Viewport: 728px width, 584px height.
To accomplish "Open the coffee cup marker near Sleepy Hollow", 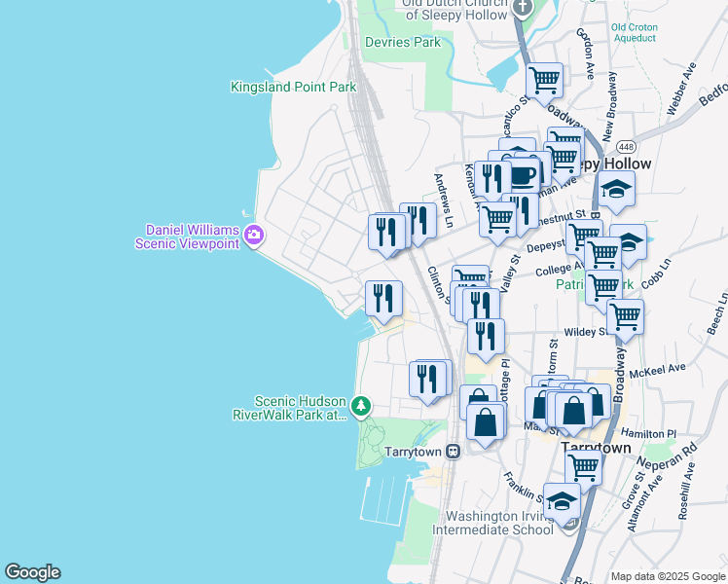I will coord(523,174).
